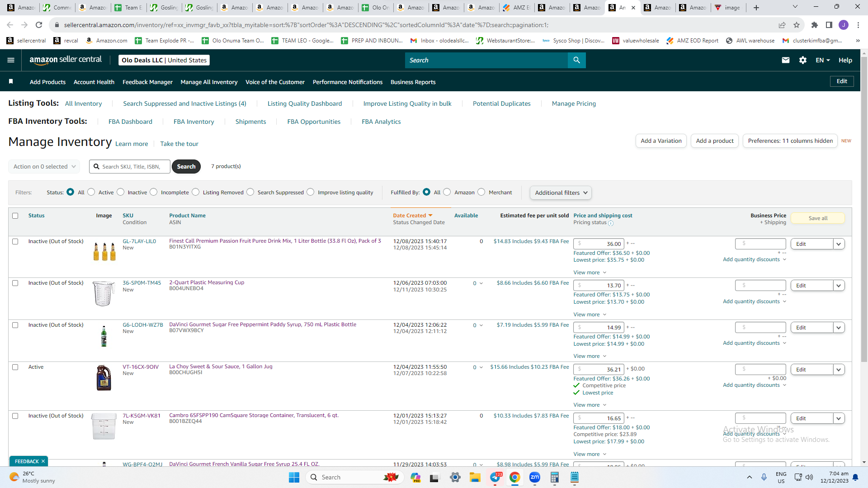
Task: Open a new browser tab
Action: 756,7
